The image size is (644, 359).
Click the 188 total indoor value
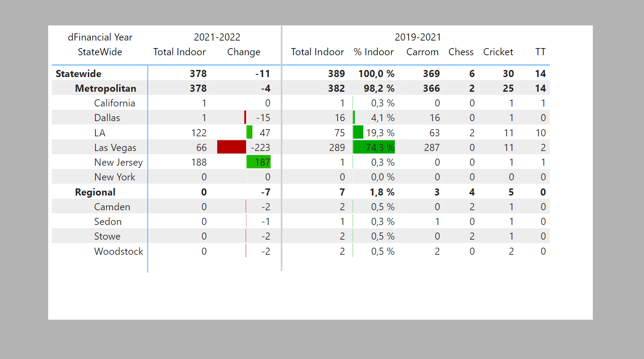[199, 162]
